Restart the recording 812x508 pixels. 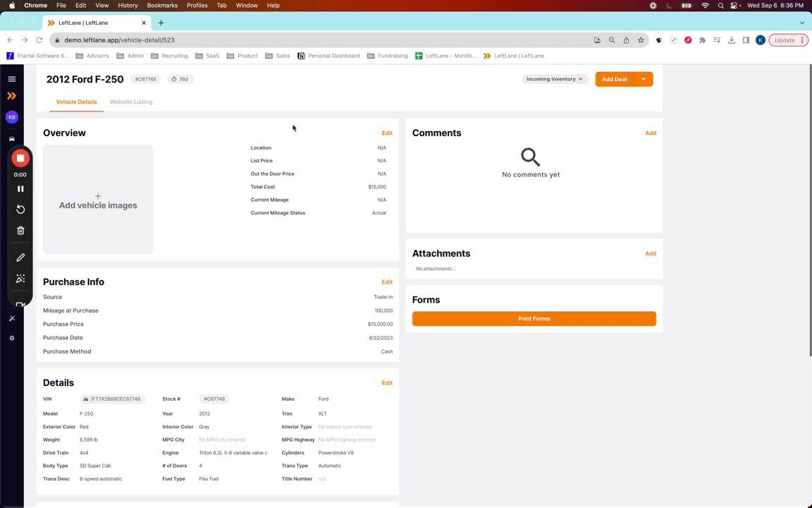[x=20, y=210]
